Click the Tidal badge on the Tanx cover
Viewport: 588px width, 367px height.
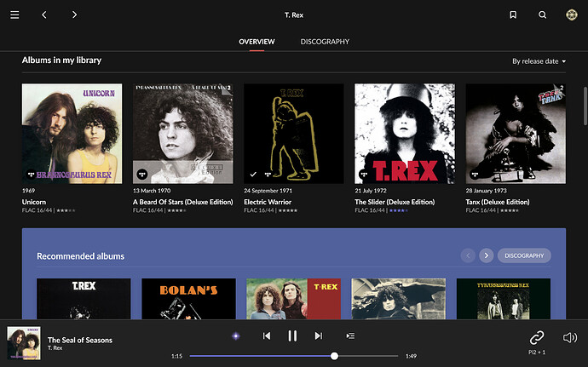point(475,175)
